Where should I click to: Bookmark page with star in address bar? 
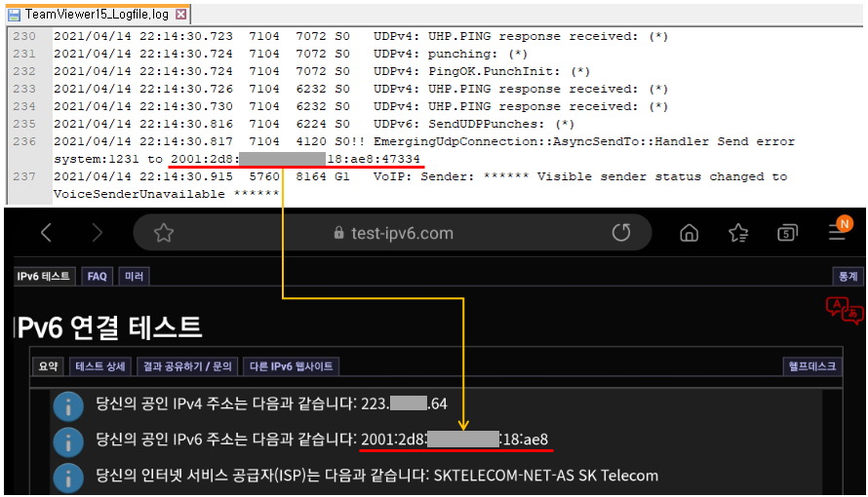pos(164,233)
